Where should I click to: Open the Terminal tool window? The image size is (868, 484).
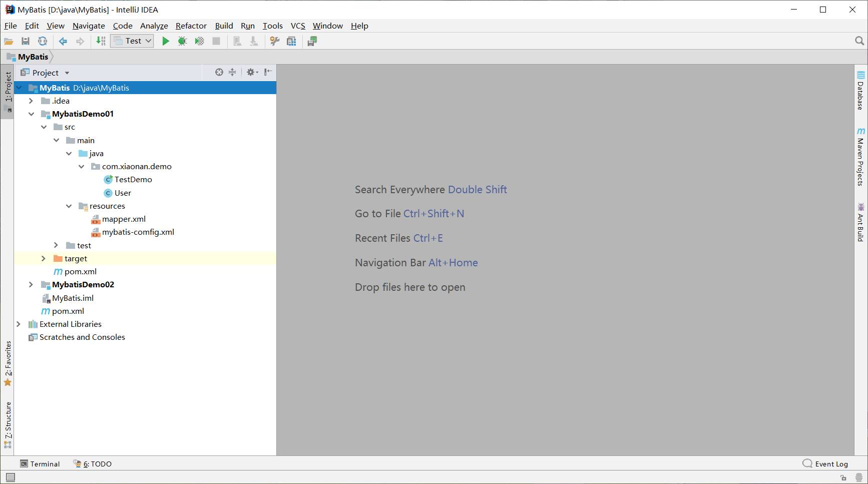point(40,464)
